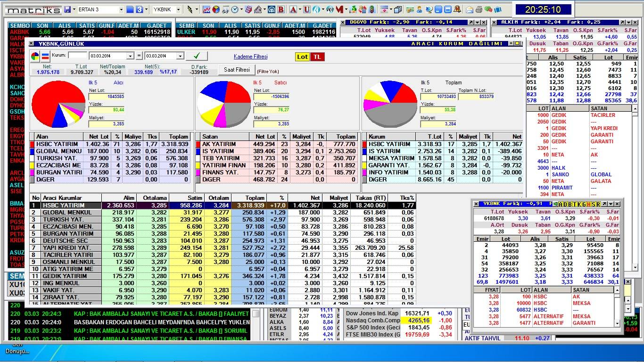The width and height of the screenshot is (644, 362).
Task: Click the Takas (RT) column header
Action: click(369, 198)
